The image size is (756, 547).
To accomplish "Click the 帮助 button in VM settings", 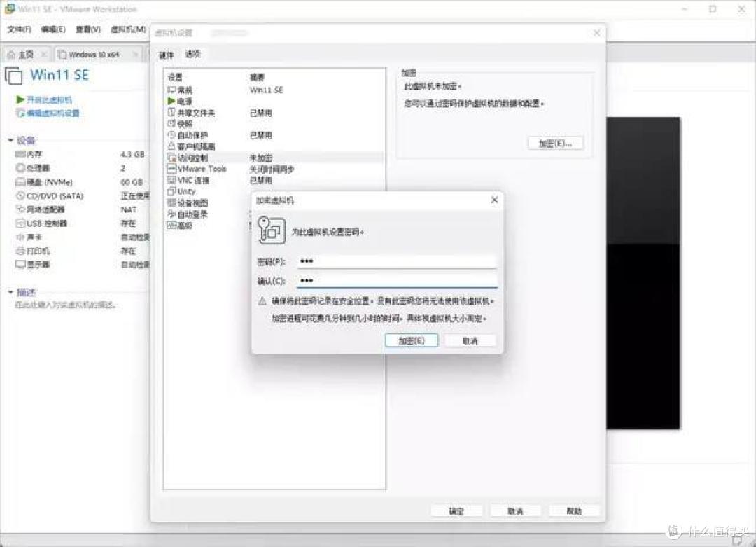I will point(574,511).
